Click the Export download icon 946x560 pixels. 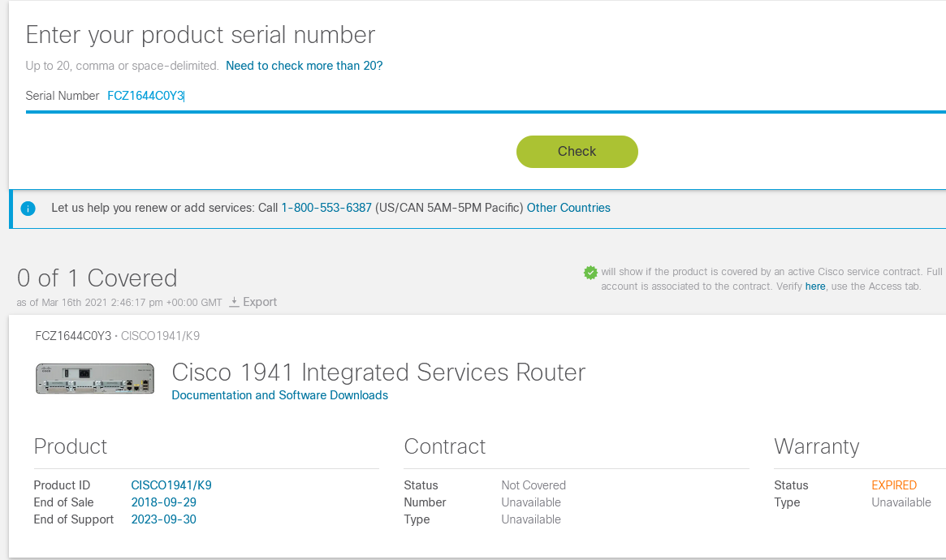tap(234, 301)
